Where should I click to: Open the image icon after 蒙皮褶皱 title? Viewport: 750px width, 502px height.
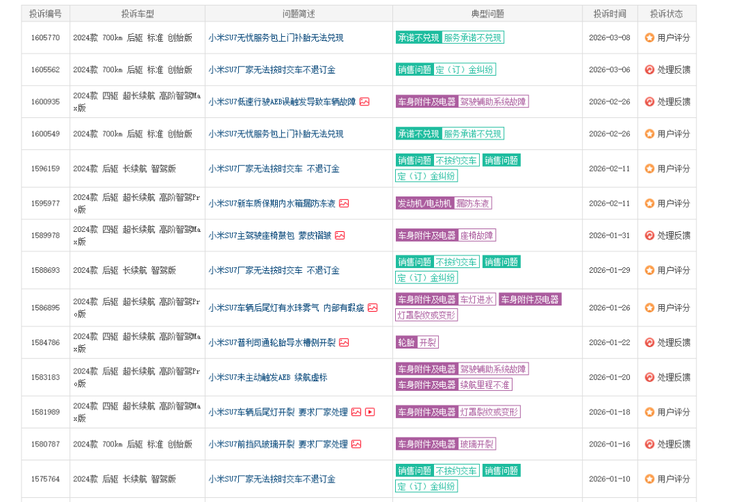point(340,236)
